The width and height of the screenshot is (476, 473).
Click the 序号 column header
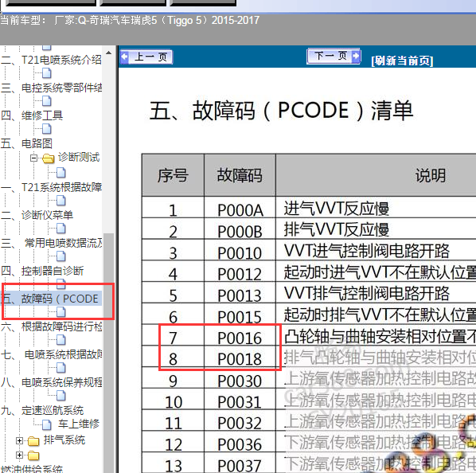click(173, 175)
